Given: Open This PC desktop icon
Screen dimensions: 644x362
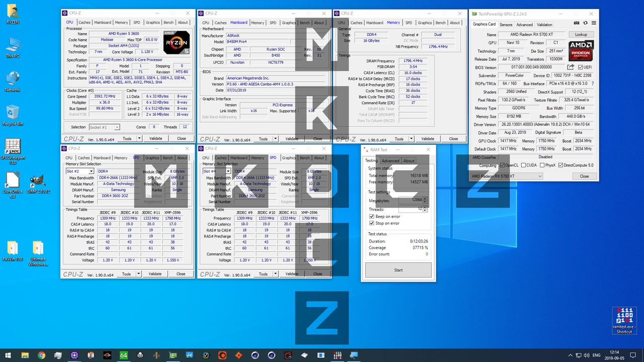Looking at the screenshot, I should click(x=13, y=48).
